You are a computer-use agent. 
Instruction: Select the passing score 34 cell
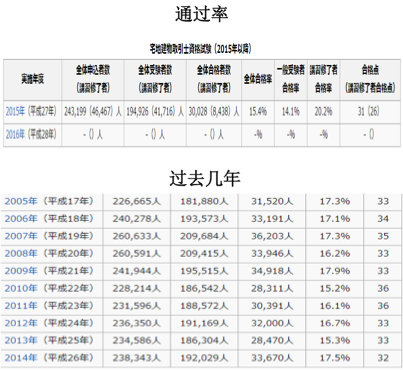pos(383,219)
